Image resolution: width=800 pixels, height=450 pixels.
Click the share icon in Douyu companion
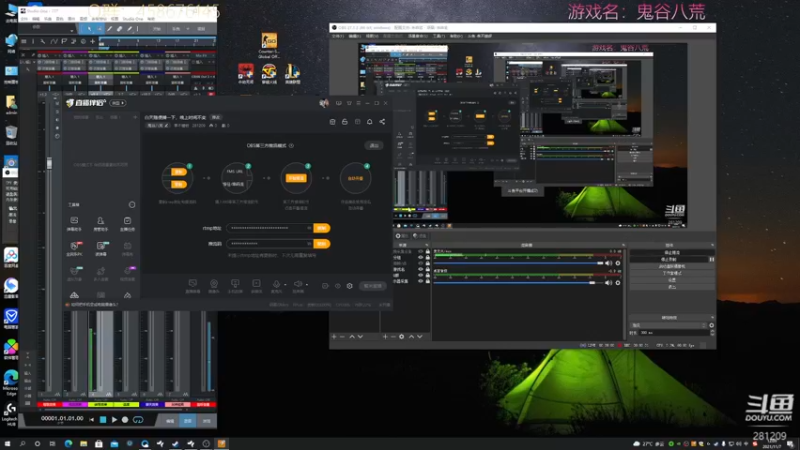(x=382, y=122)
